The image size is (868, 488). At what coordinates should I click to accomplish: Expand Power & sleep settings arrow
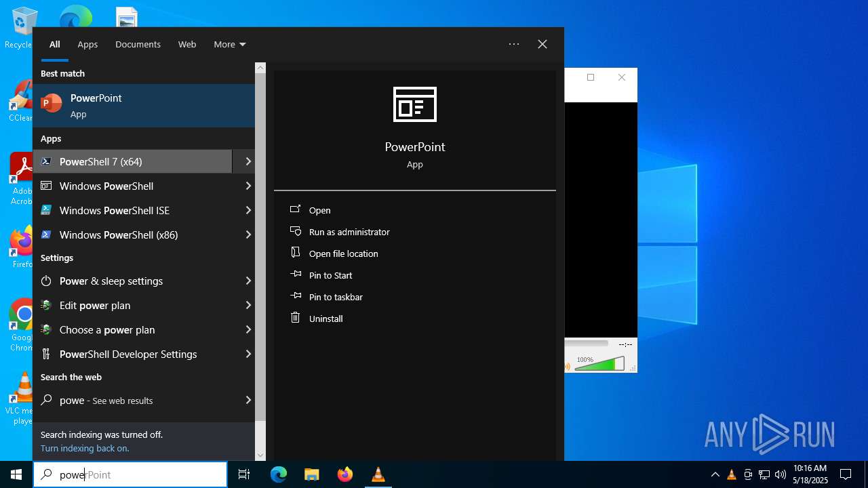pos(248,281)
